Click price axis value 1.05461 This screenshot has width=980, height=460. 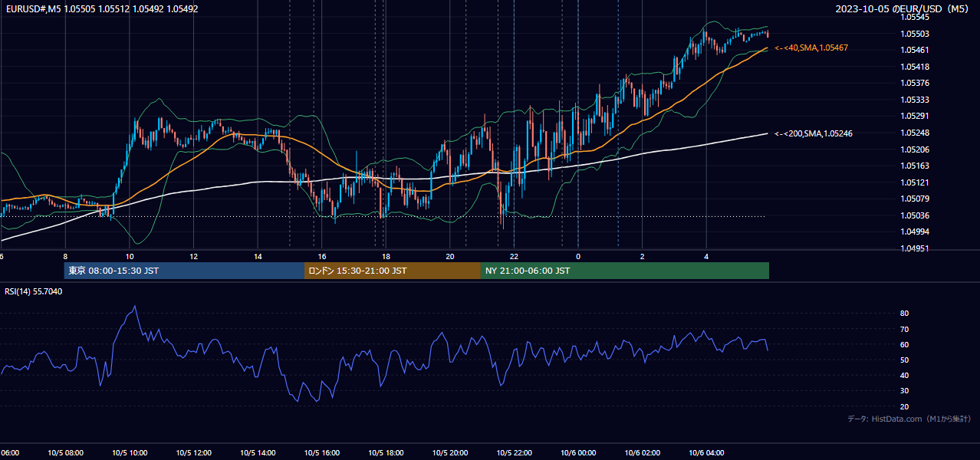pyautogui.click(x=915, y=50)
